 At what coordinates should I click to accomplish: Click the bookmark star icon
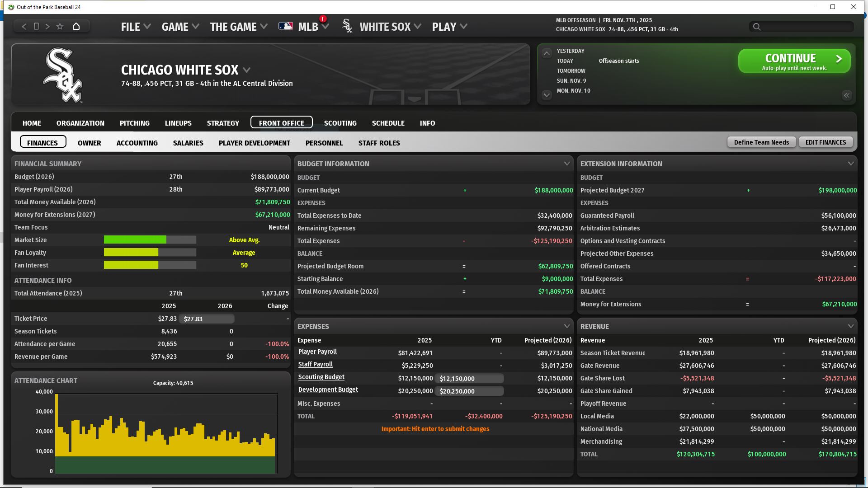pyautogui.click(x=60, y=27)
